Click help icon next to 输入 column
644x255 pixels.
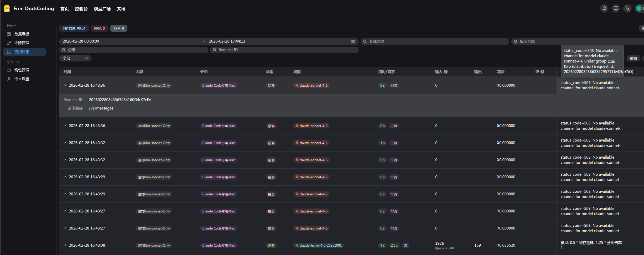(x=446, y=72)
